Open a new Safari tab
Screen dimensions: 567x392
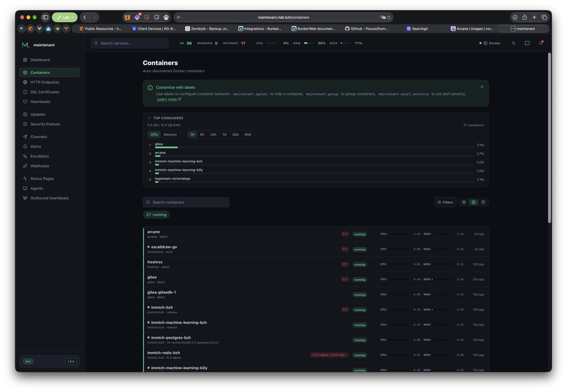pos(534,17)
